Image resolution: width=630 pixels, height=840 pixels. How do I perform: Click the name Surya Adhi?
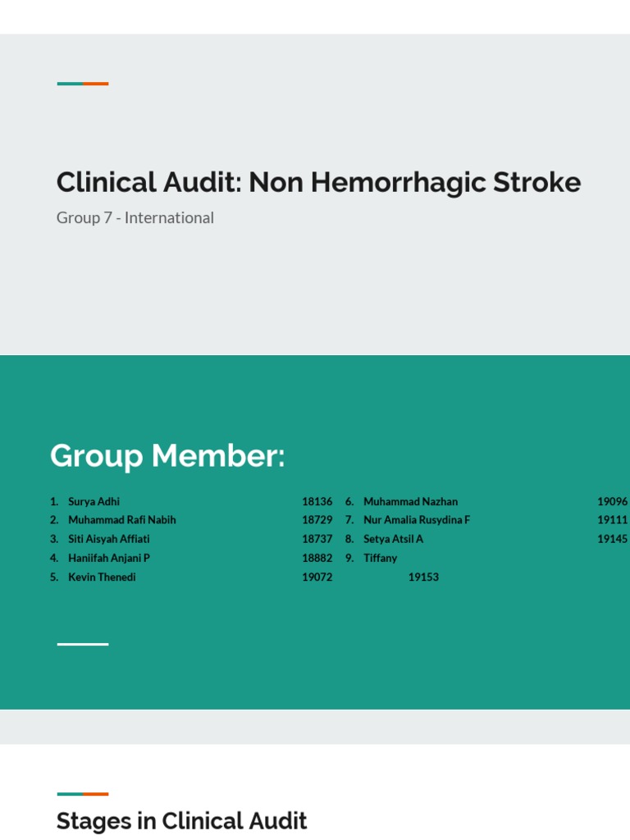pos(94,501)
